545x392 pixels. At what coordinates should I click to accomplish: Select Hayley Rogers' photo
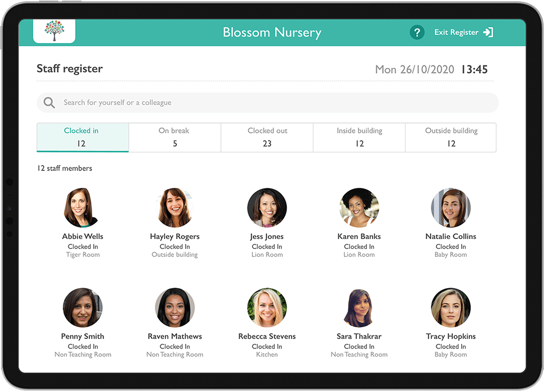click(x=174, y=207)
